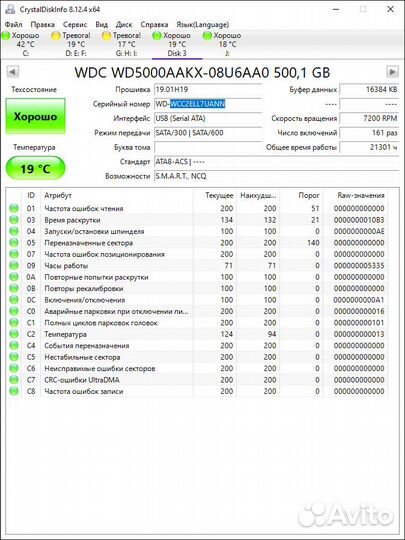Select the Переназначенные сектора attribute text

(89, 243)
